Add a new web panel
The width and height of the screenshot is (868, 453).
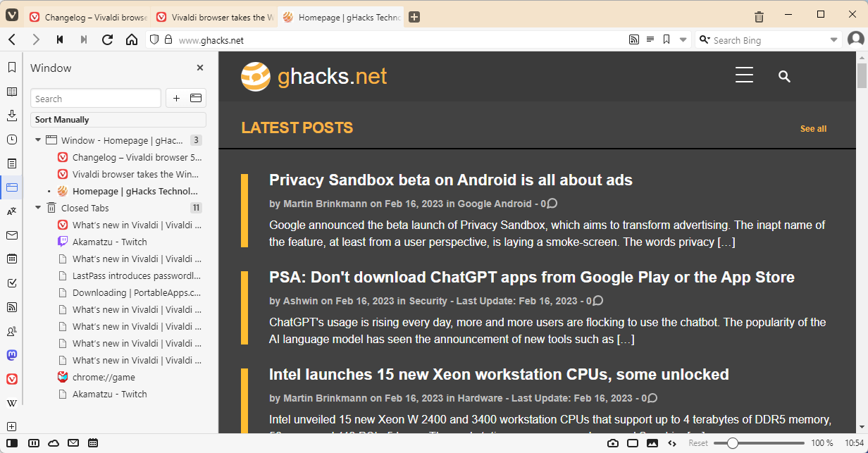pyautogui.click(x=12, y=426)
